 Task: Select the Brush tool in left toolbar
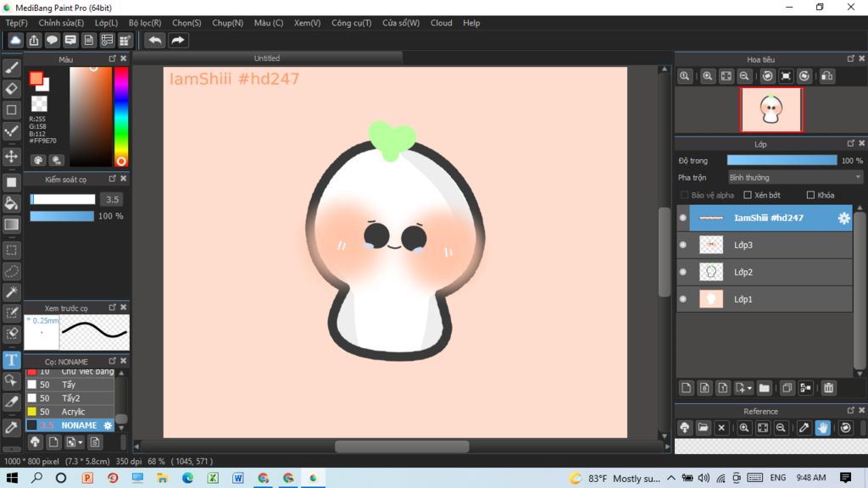click(12, 68)
